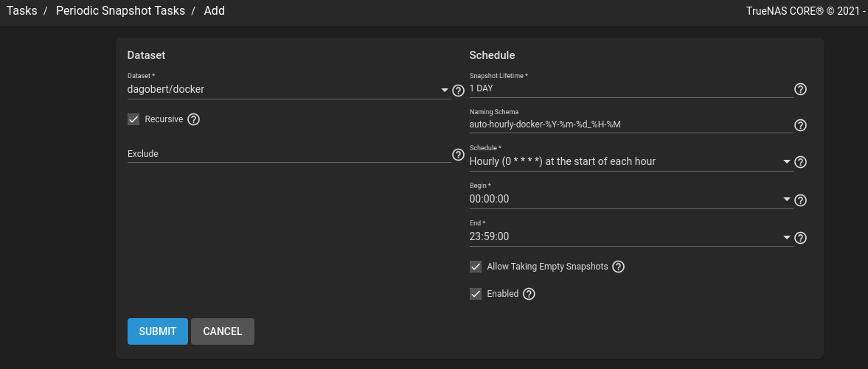868x369 pixels.
Task: Click help icon next to Dataset field
Action: [x=458, y=91]
